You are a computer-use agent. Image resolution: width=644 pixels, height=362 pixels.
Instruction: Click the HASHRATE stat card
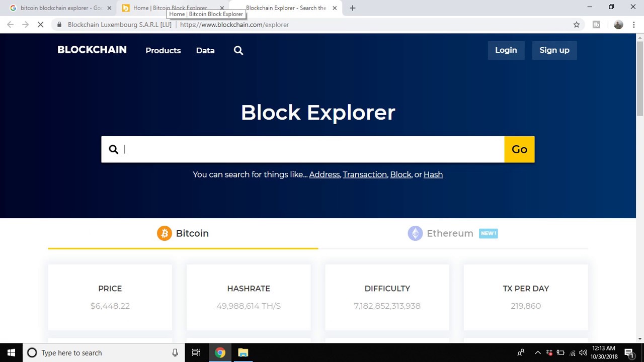click(x=249, y=297)
